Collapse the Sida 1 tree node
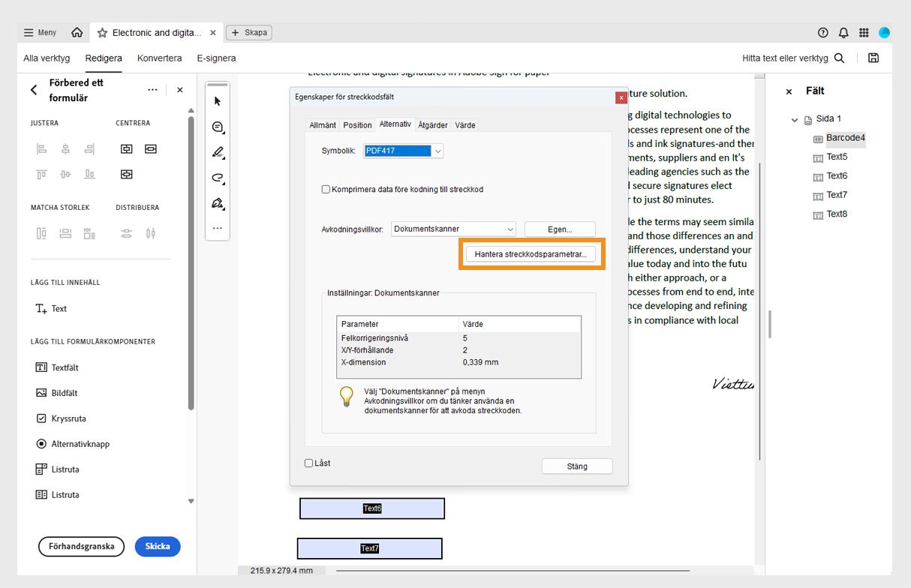 point(795,119)
